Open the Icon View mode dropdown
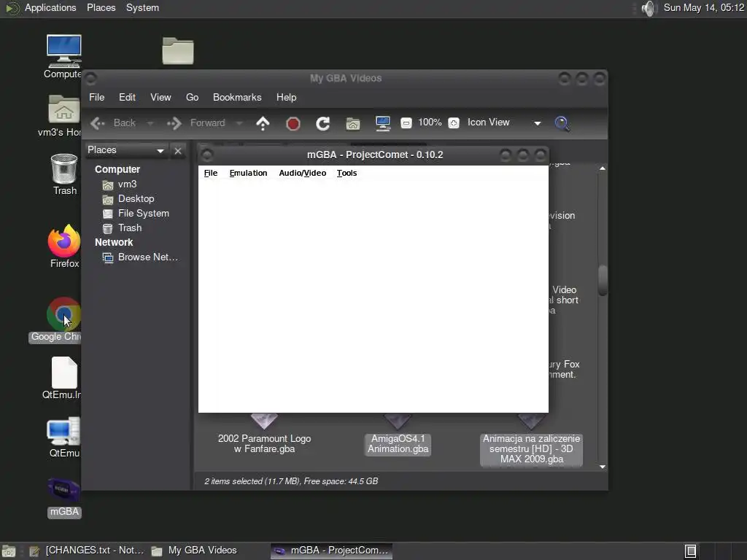 pyautogui.click(x=504, y=122)
